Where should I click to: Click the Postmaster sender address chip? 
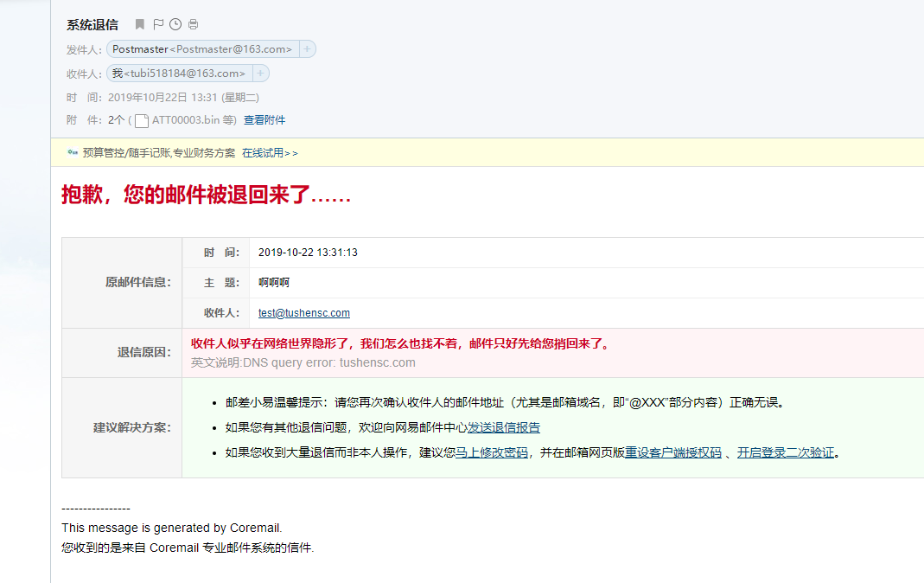[202, 49]
